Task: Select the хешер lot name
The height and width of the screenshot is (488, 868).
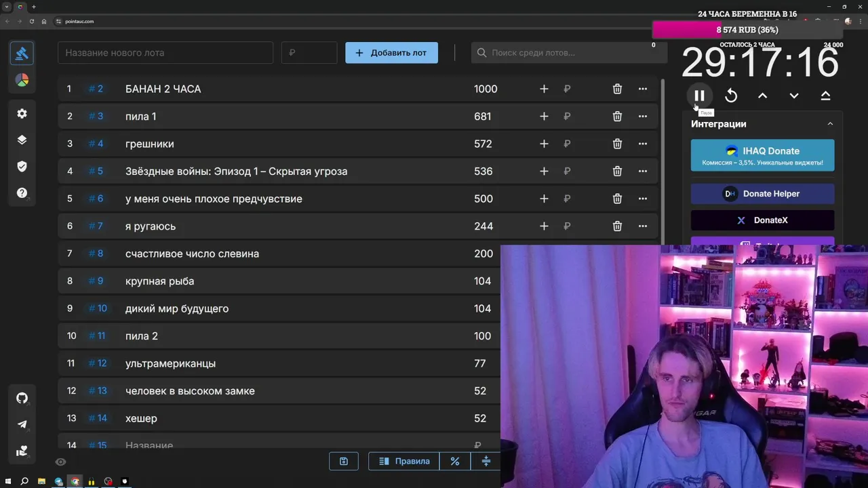Action: click(141, 418)
